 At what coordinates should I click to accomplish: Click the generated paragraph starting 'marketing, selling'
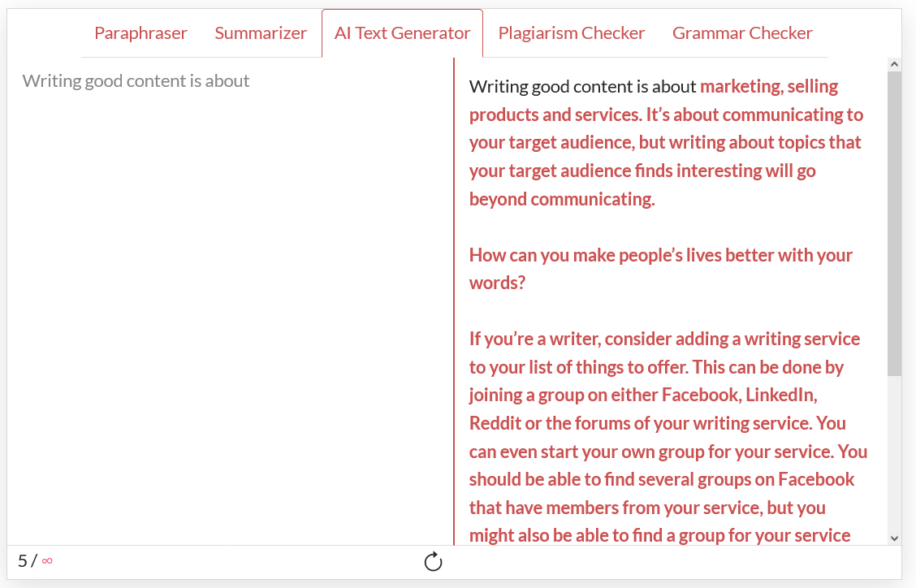point(666,143)
